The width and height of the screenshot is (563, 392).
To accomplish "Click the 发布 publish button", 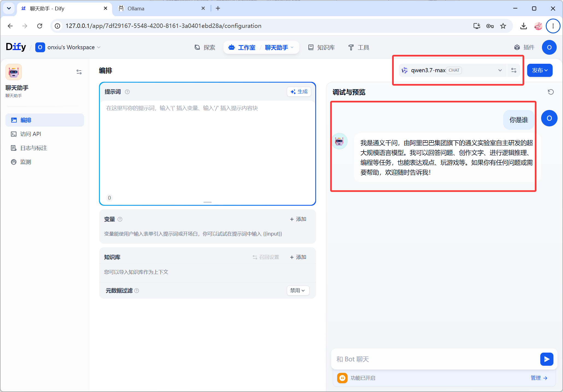I will click(x=539, y=70).
